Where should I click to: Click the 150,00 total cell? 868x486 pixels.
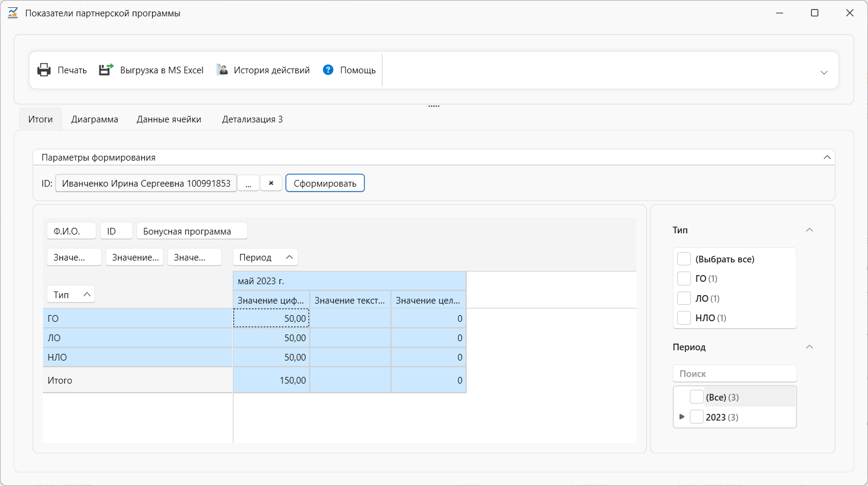(271, 380)
